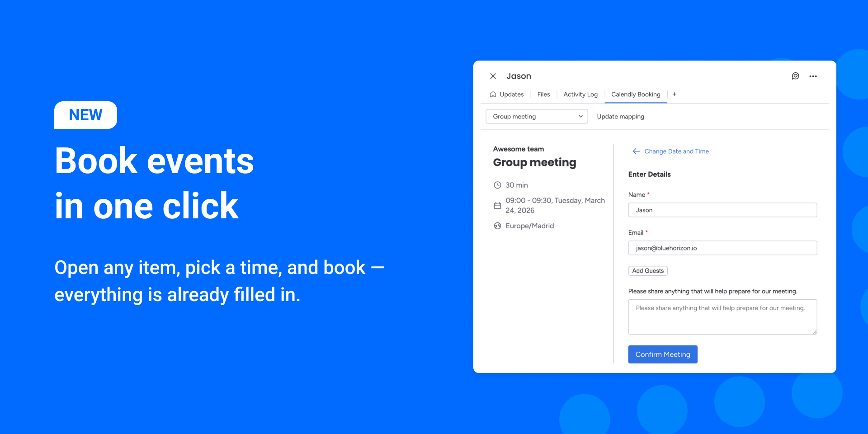
Task: Add a new view with plus icon
Action: point(675,94)
